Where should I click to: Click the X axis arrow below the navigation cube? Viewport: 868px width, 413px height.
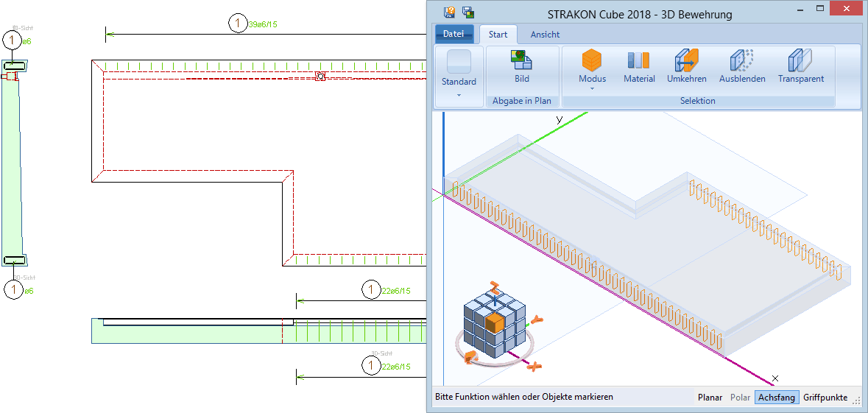coord(534,367)
